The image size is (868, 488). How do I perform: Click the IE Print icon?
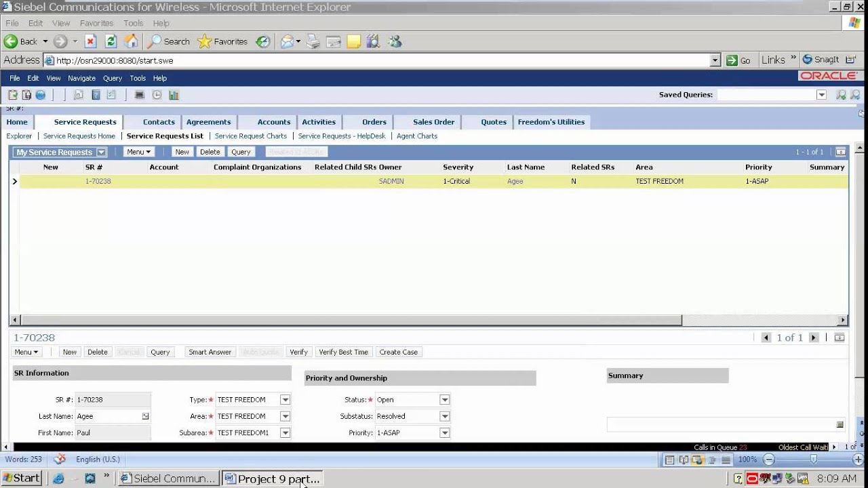click(313, 41)
